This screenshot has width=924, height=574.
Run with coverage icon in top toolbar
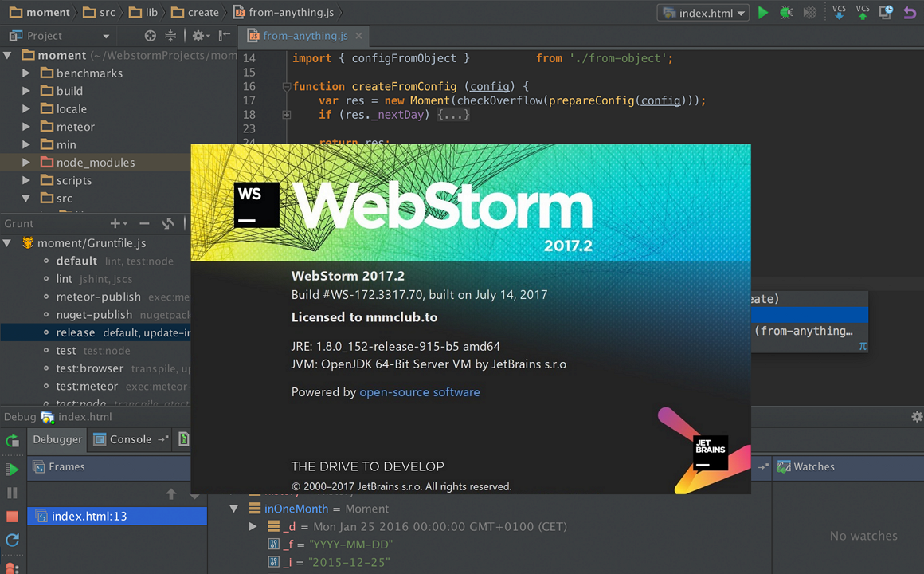pos(811,13)
